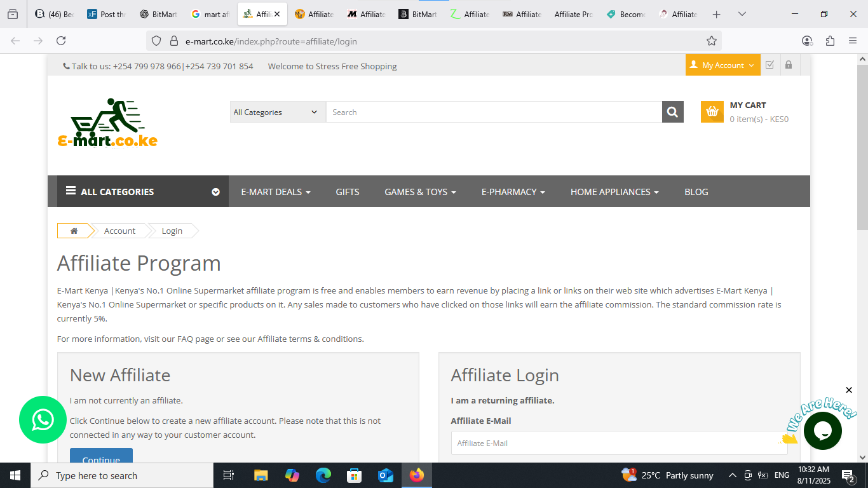Open the clock showing 10:32 AM
Screen dimensions: 868x488
813,475
